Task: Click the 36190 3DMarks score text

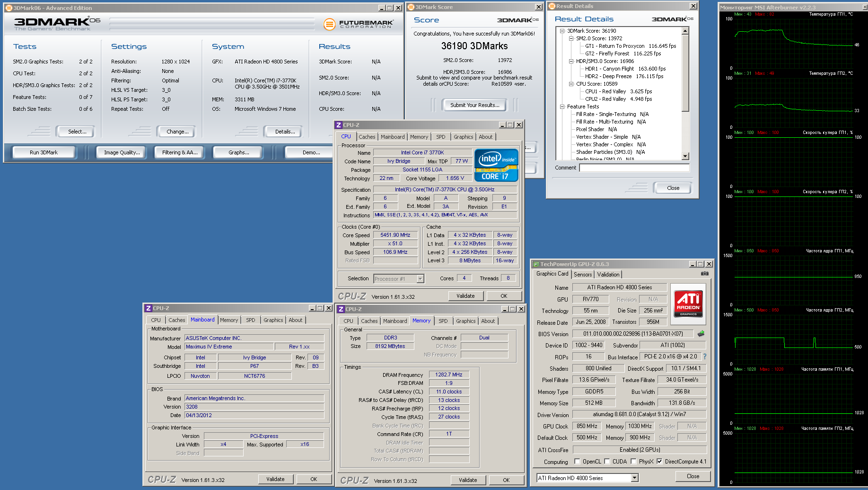Action: [x=474, y=46]
